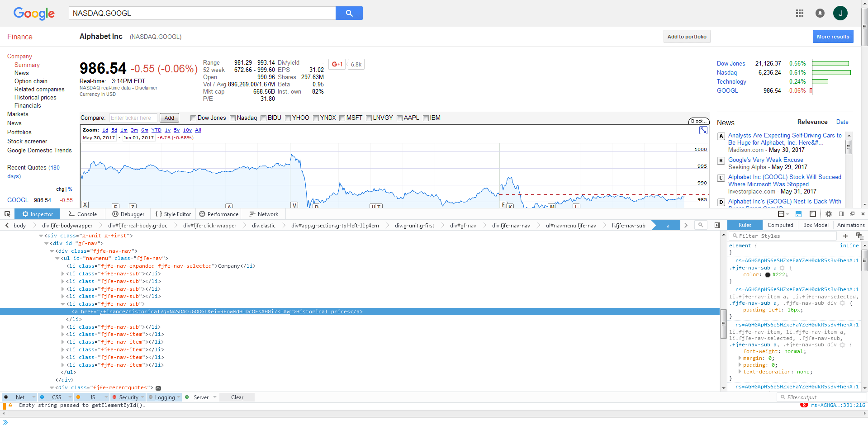Image resolution: width=868 pixels, height=425 pixels.
Task: Click the A news item badge
Action: click(x=721, y=136)
